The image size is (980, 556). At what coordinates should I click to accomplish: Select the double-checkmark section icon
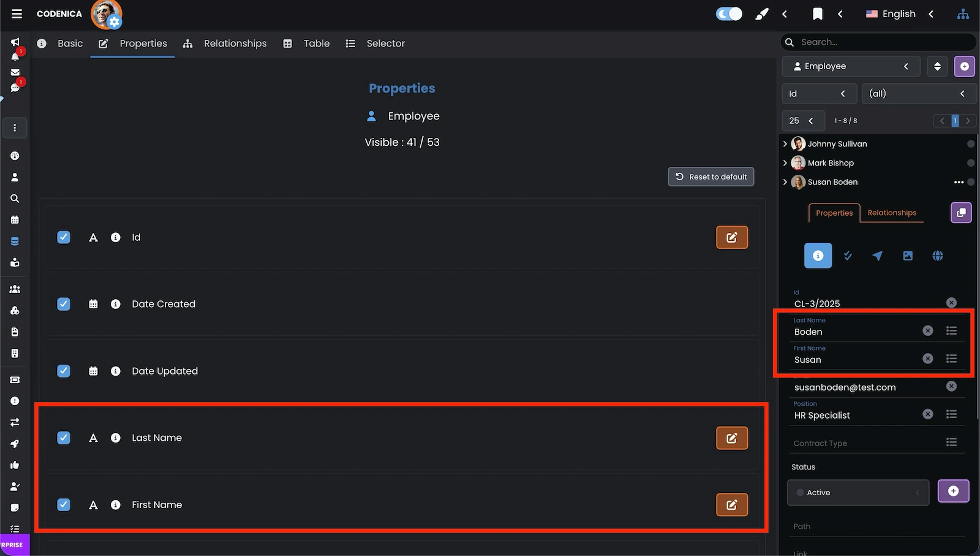click(x=848, y=256)
